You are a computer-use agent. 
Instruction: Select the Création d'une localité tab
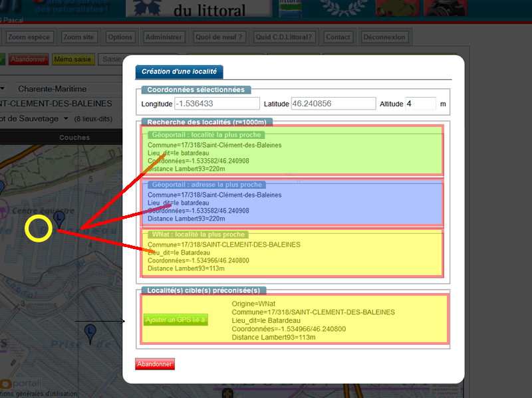tap(179, 72)
